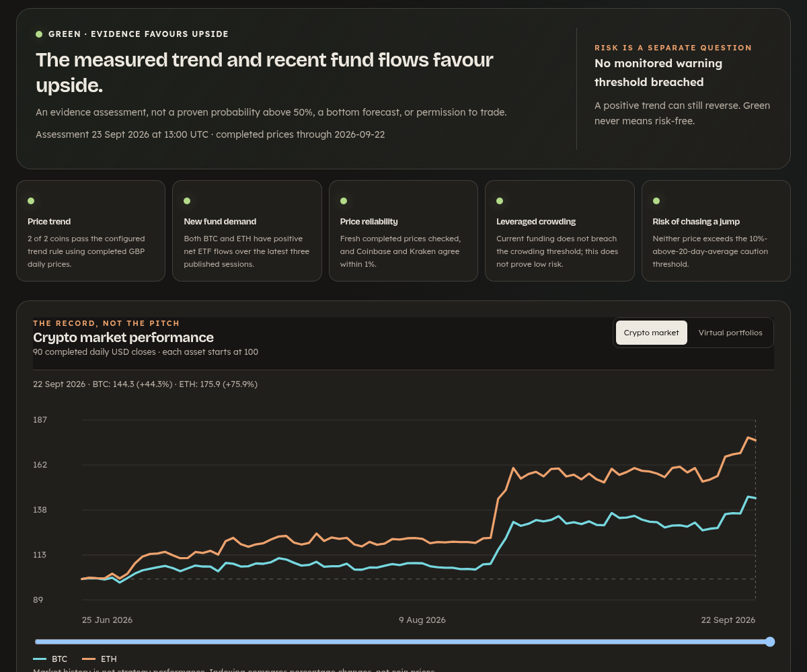This screenshot has width=807, height=672.
Task: Select the Leveraged crowding card title
Action: [536, 222]
